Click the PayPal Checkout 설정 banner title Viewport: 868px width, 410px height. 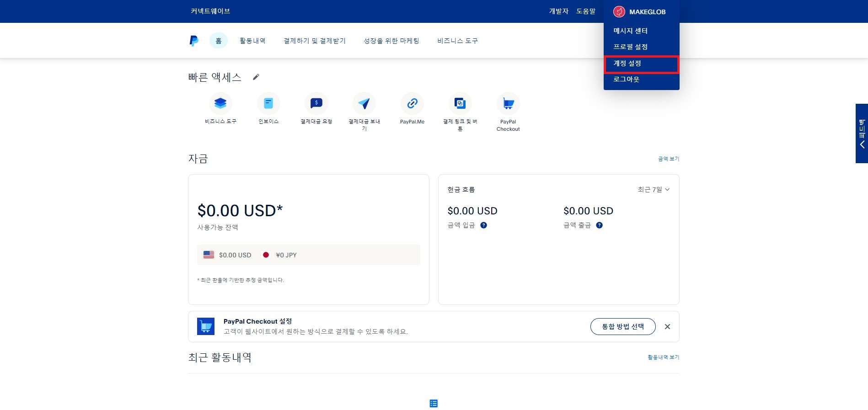point(257,321)
